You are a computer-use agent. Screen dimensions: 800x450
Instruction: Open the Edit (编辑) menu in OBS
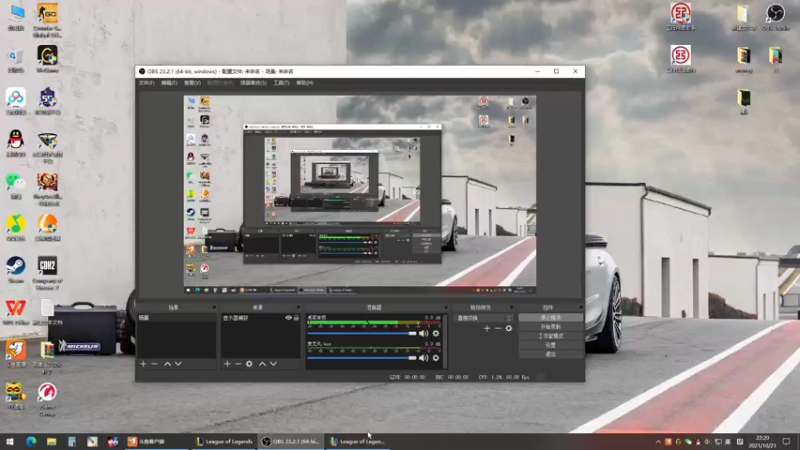click(169, 83)
